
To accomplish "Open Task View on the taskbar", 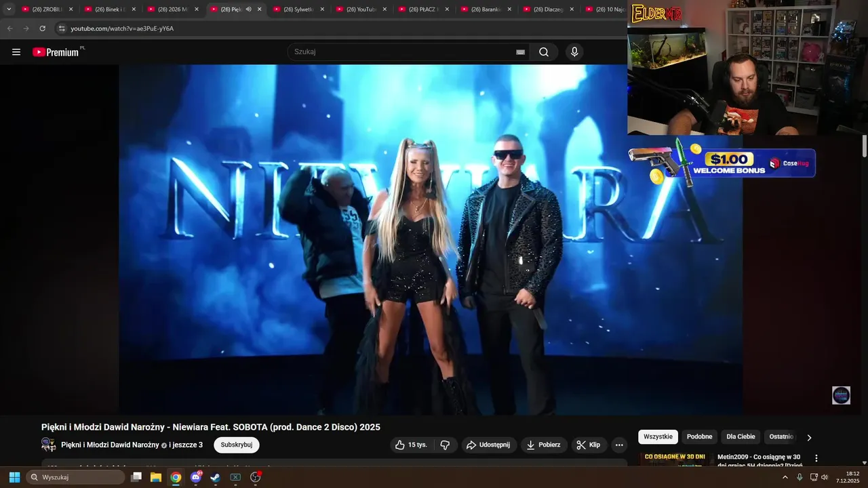I will pos(136,477).
